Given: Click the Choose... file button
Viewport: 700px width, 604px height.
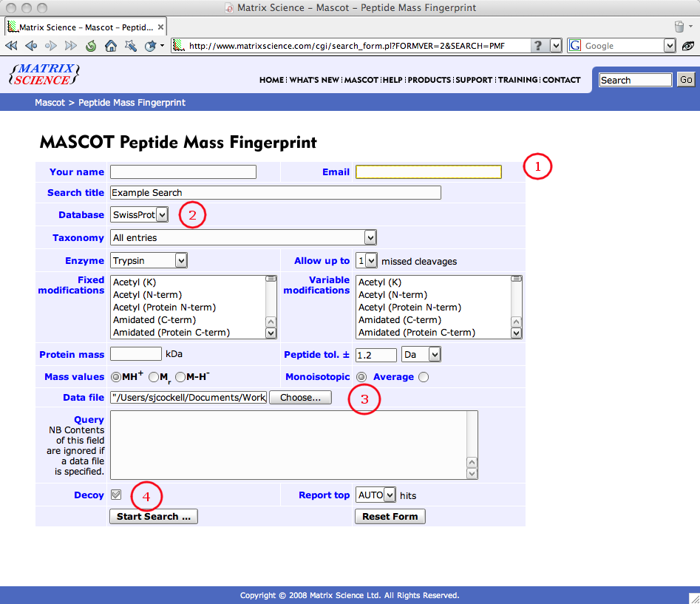Looking at the screenshot, I should pyautogui.click(x=300, y=398).
